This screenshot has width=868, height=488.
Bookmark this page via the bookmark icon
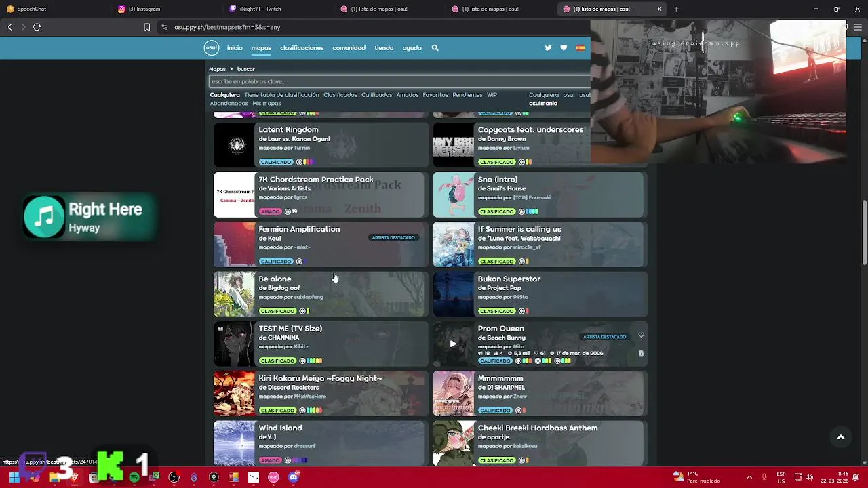pyautogui.click(x=146, y=27)
